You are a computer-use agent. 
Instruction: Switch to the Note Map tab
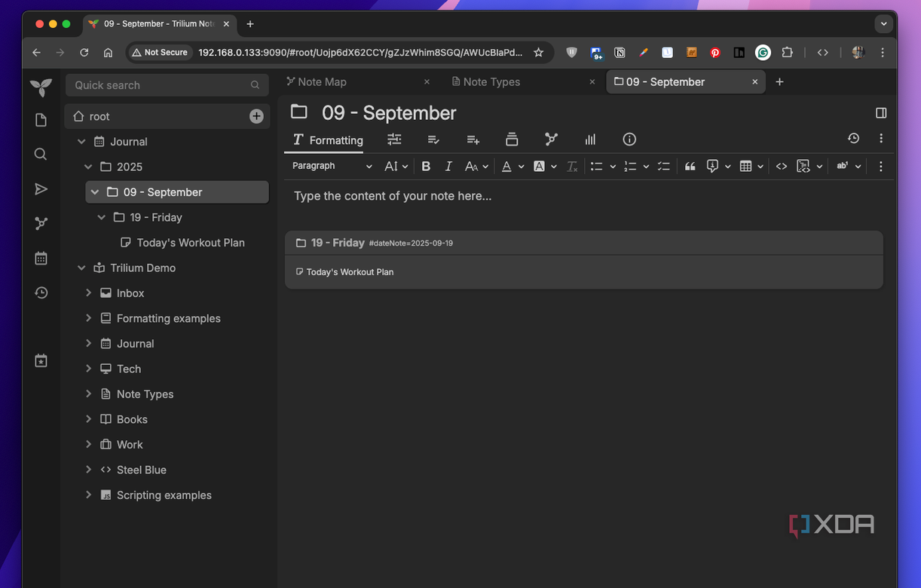pyautogui.click(x=358, y=82)
